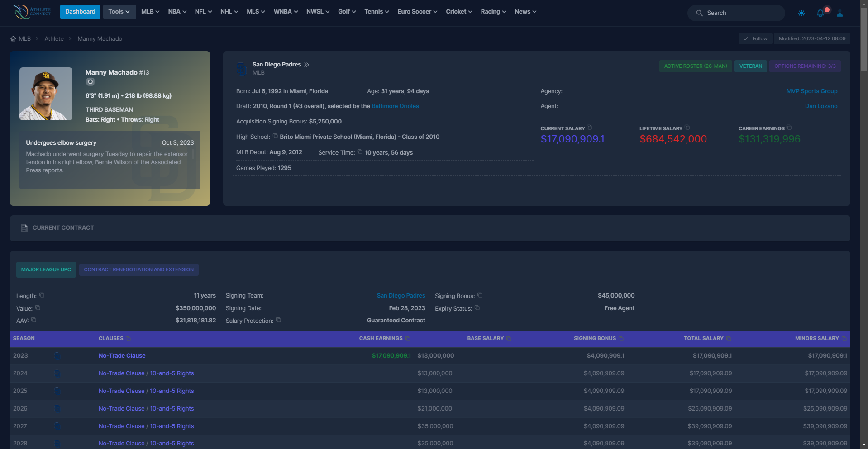The image size is (868, 449).
Task: Expand the News menu dropdown
Action: click(525, 12)
